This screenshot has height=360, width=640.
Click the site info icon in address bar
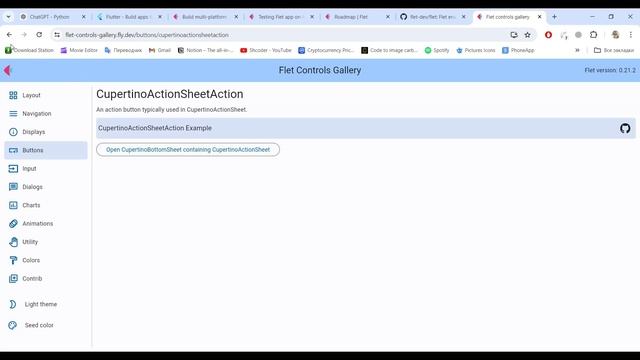(x=57, y=35)
